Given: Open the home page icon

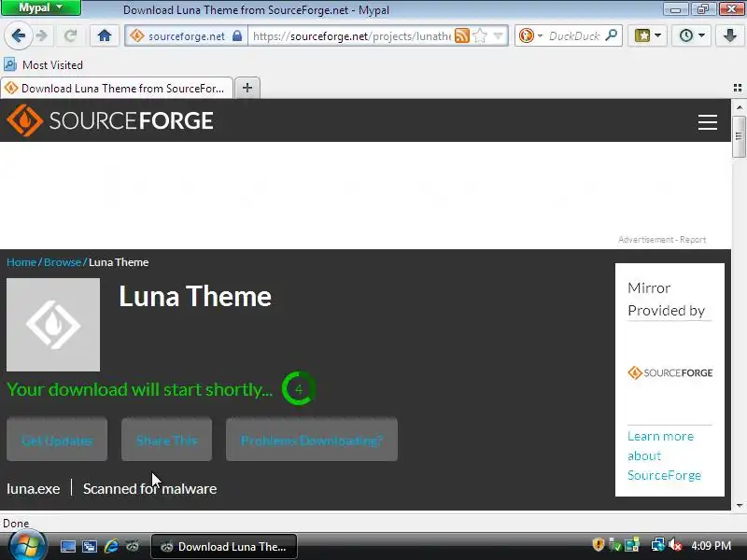Looking at the screenshot, I should [x=105, y=35].
